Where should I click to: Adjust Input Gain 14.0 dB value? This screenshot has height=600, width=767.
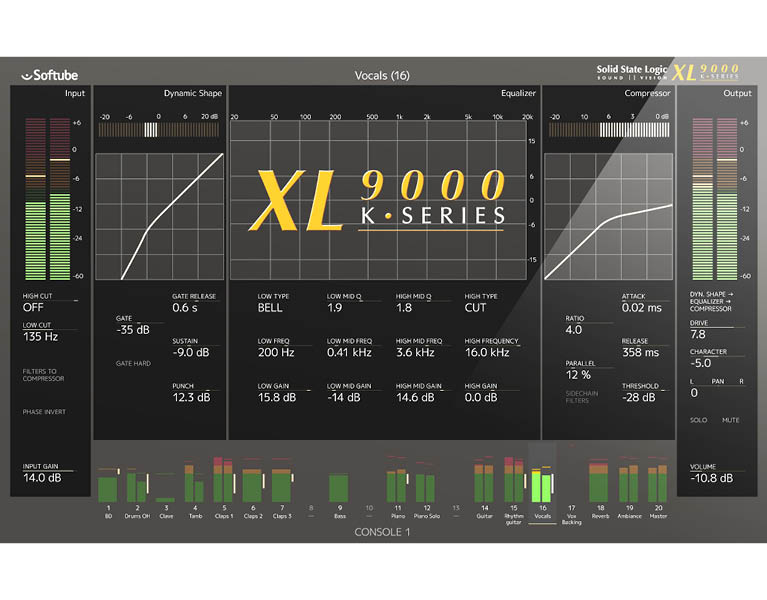click(42, 478)
